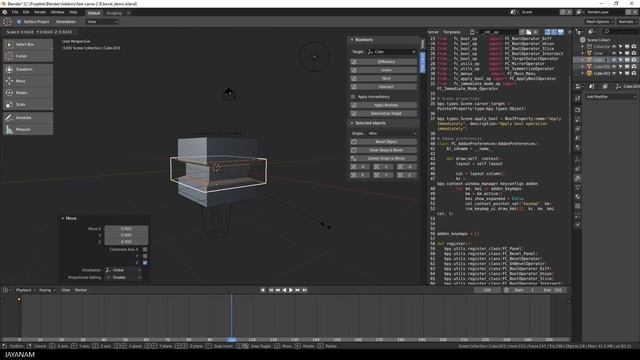Click the Difference boolean button

(x=384, y=62)
